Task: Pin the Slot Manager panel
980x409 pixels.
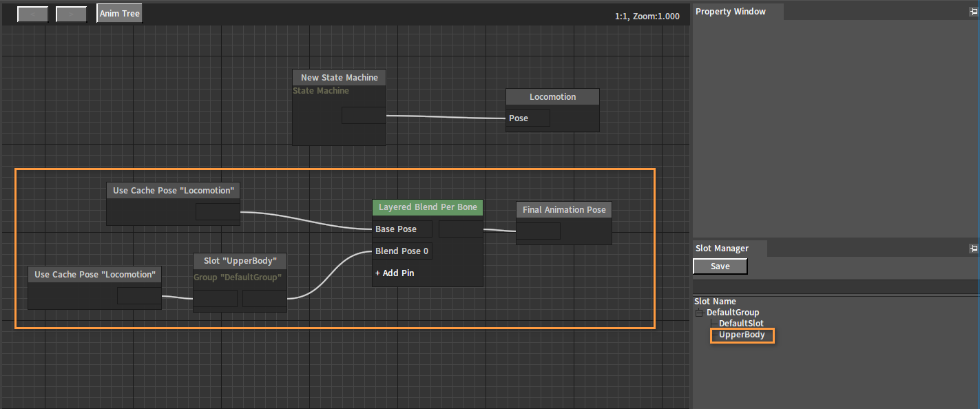Action: (973, 249)
